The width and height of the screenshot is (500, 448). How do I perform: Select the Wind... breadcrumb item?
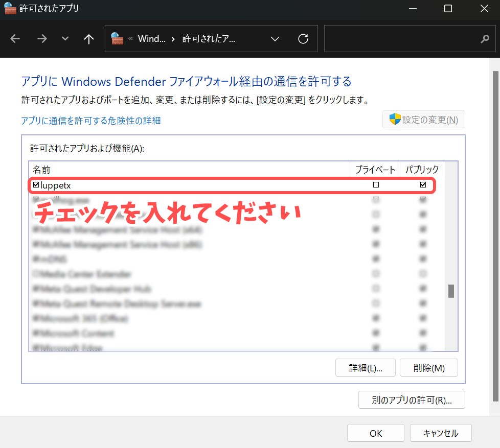[152, 39]
